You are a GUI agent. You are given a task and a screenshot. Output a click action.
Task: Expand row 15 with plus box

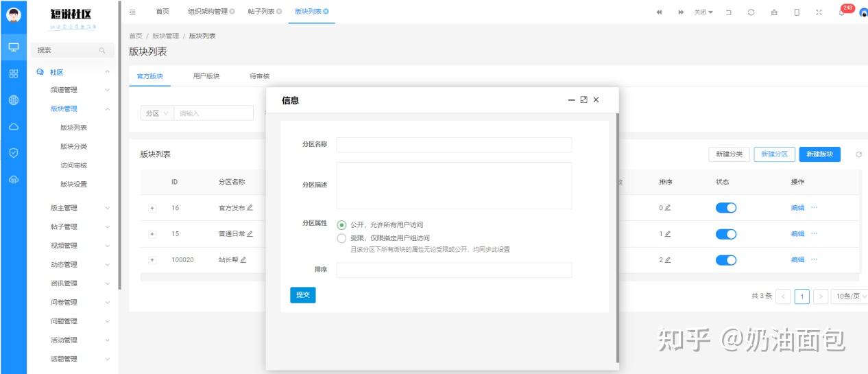[x=152, y=234]
